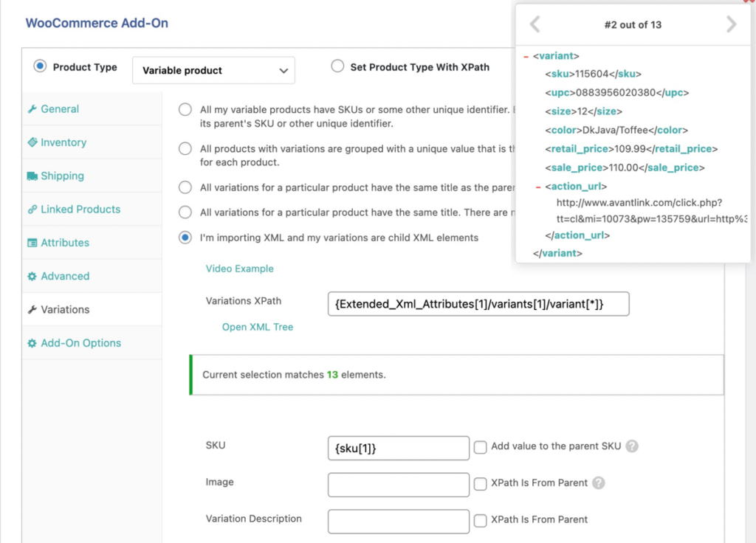Choose variable products have SKUs option
Screen dimensions: 756x543
[x=185, y=109]
